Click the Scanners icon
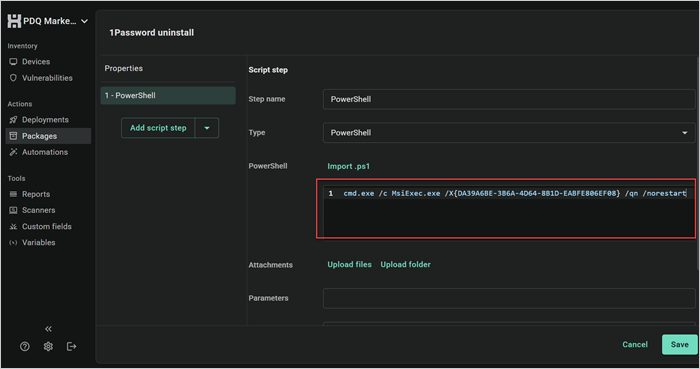 13,210
